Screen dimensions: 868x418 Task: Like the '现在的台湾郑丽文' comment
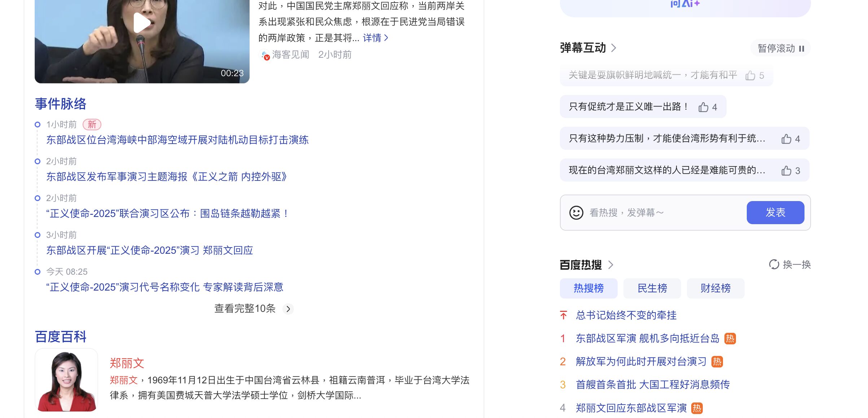tap(786, 171)
